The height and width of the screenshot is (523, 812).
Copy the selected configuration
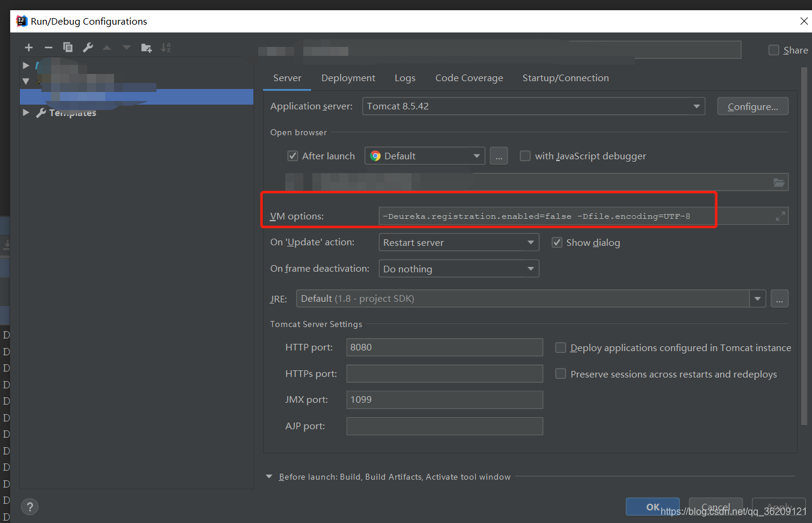click(x=68, y=47)
